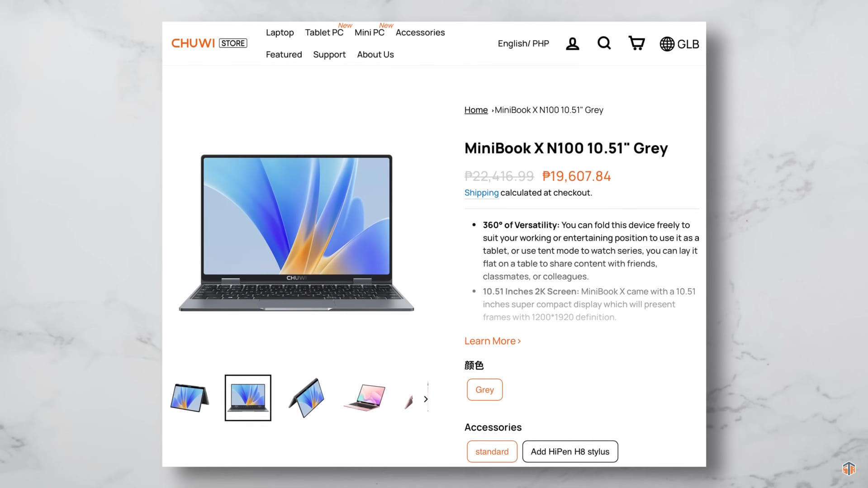Open the Mini PC menu
868x488 pixels.
point(369,33)
